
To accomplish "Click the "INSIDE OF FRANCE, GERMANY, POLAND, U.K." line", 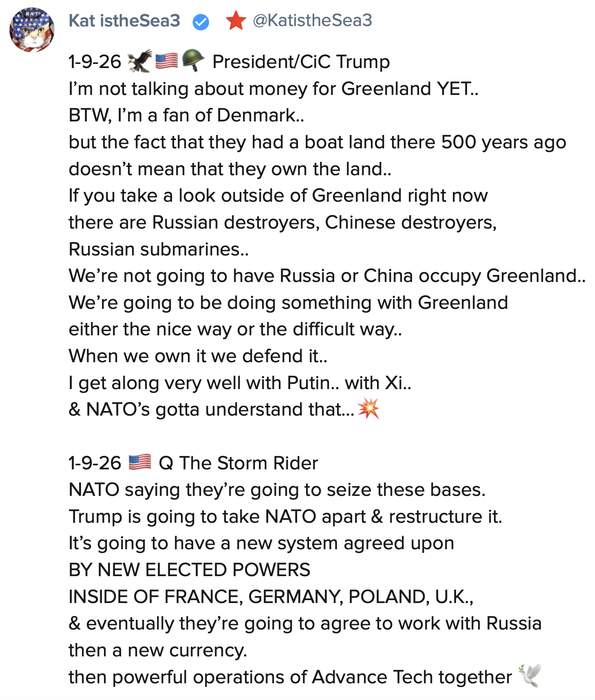I will pos(271,597).
